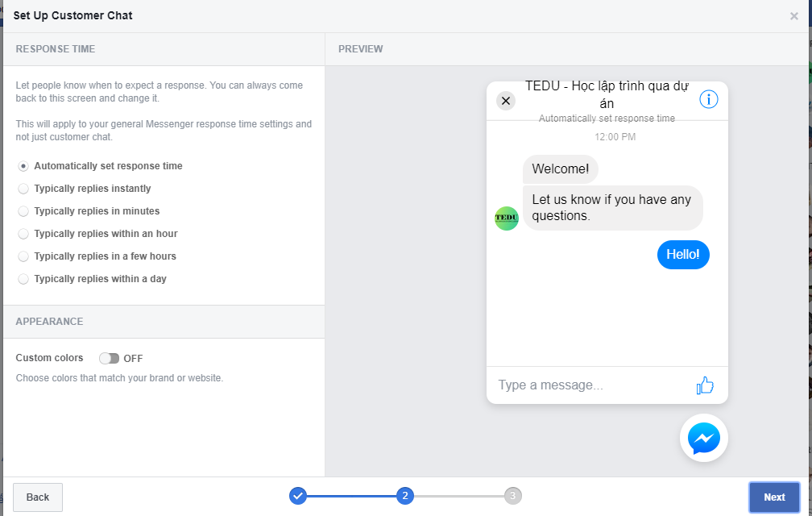Click the TEDU page avatar in chat
This screenshot has width=812, height=516.
pos(507,218)
